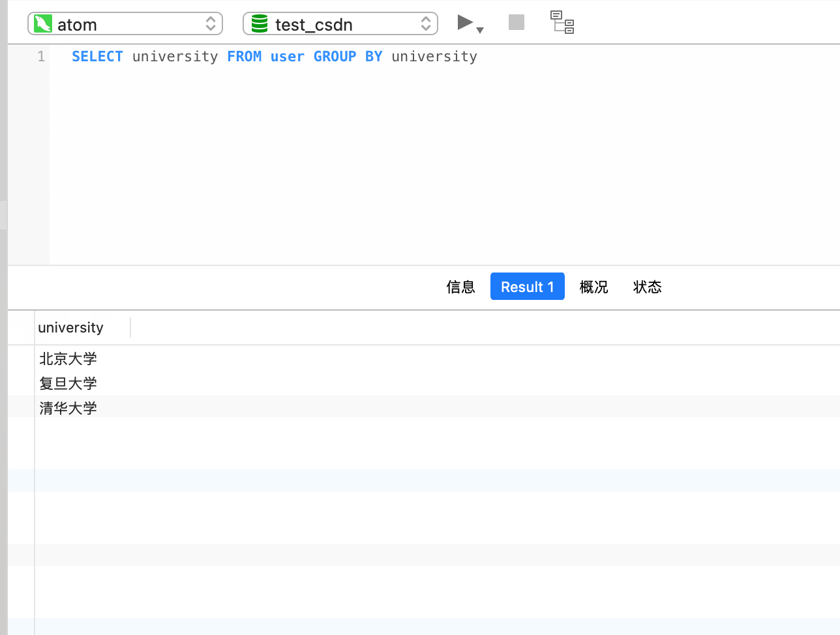Click the user table name in the query

(x=287, y=57)
